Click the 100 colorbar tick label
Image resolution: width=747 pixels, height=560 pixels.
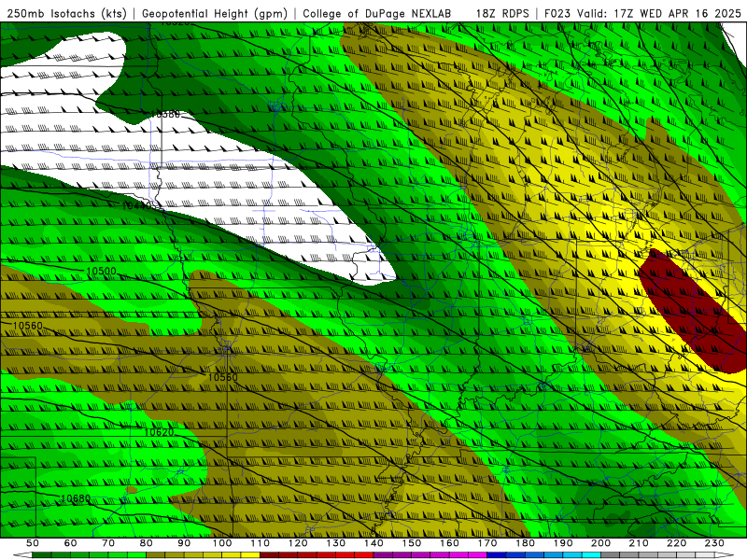tap(222, 543)
